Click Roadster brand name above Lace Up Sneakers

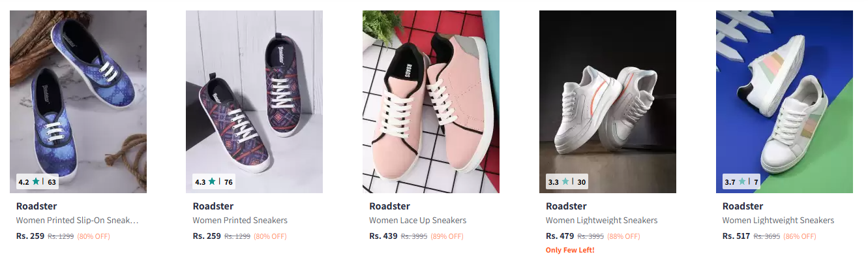tap(389, 206)
